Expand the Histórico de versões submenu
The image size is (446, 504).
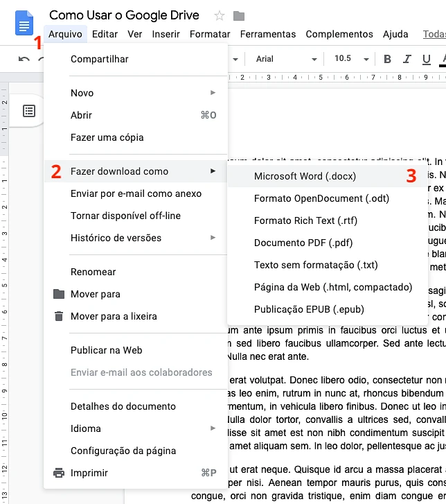point(213,238)
